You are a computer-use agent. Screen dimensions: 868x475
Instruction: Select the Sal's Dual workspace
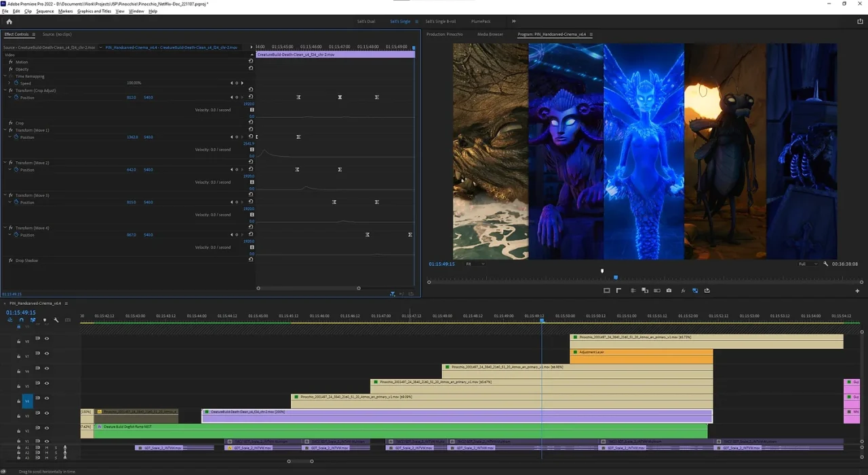coord(366,22)
